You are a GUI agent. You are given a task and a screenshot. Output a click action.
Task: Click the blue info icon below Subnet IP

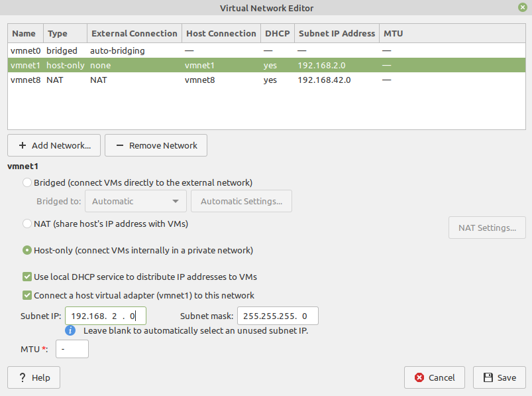pos(70,330)
